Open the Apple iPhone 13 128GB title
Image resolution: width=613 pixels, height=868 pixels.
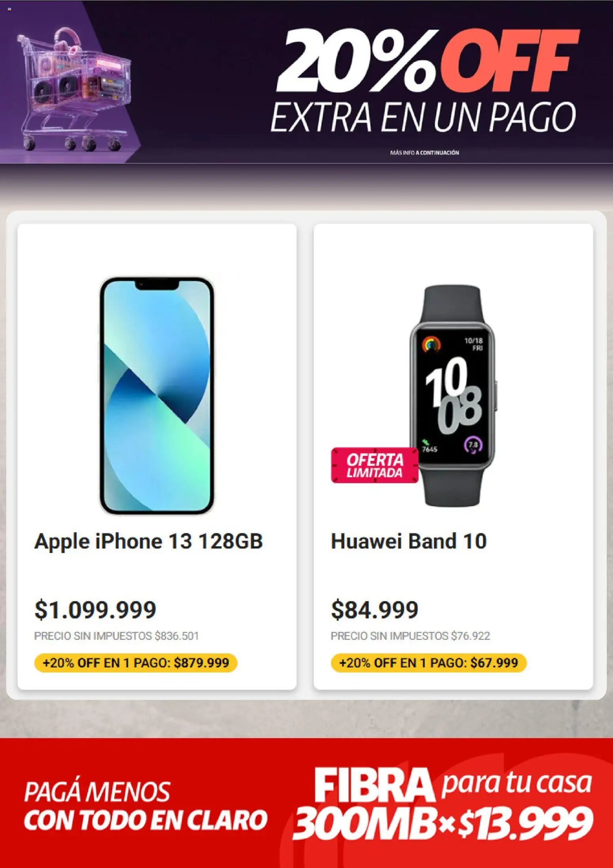148,541
